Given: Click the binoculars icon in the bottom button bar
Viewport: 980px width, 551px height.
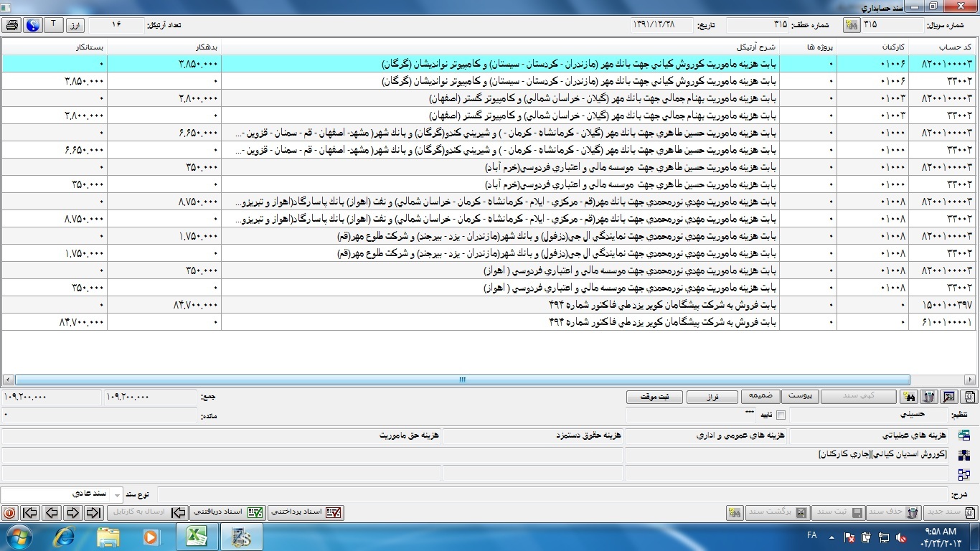Looking at the screenshot, I should coord(733,513).
